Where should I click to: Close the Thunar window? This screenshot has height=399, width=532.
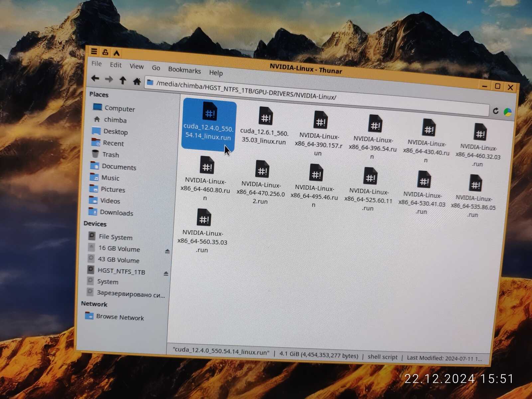tap(510, 87)
